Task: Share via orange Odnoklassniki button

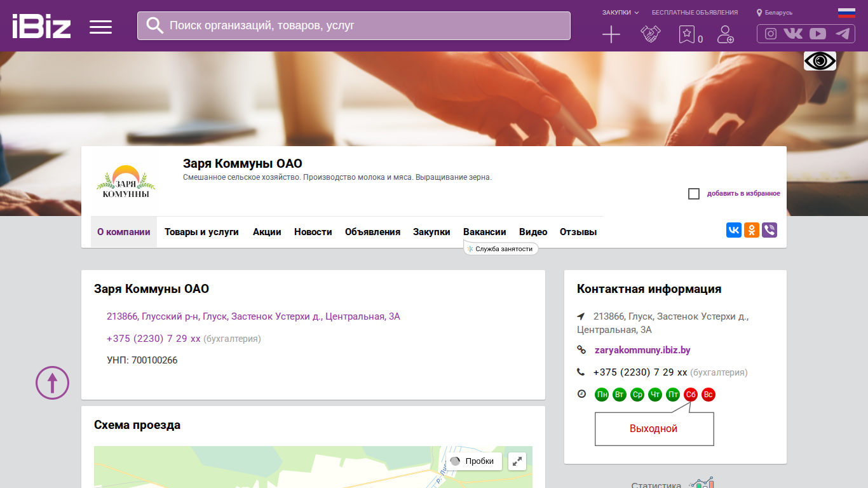Action: 752,230
